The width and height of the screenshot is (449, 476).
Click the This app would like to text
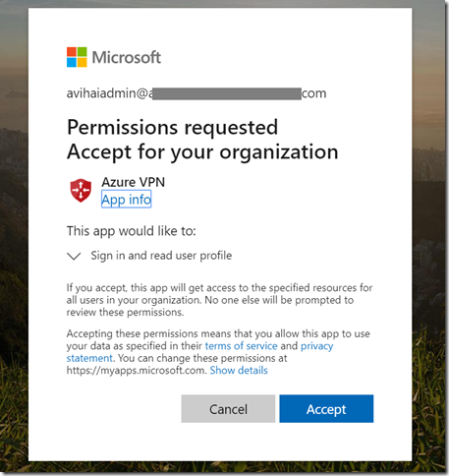[132, 231]
